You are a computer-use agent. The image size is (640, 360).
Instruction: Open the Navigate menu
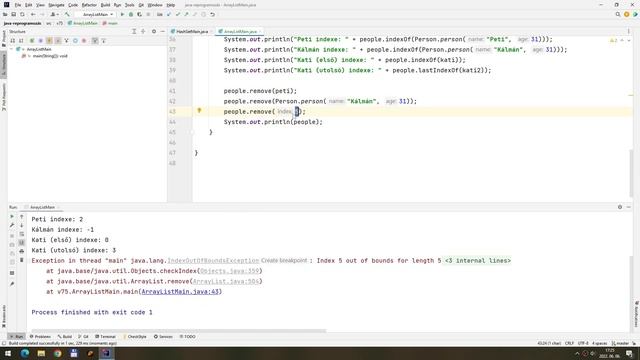tap(56, 5)
